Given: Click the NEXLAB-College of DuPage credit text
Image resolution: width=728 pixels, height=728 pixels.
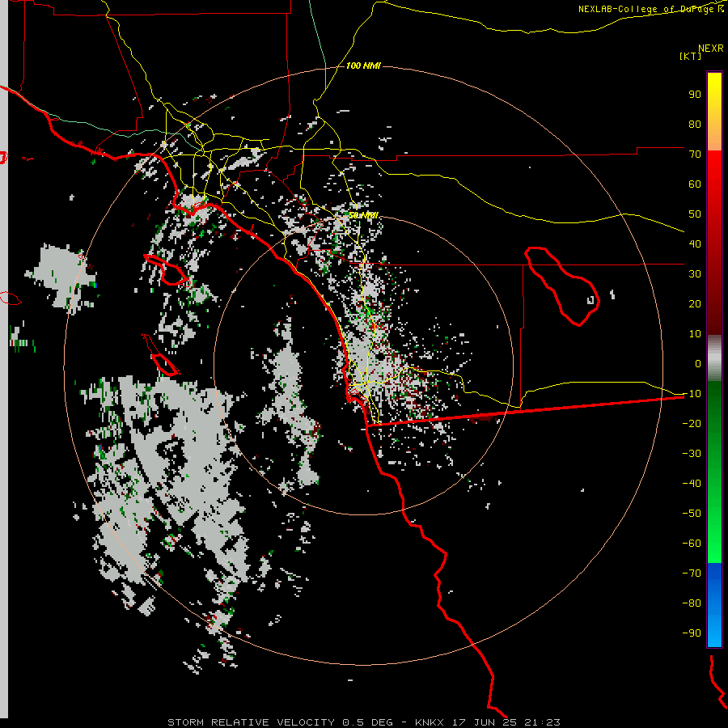Looking at the screenshot, I should pos(650,9).
